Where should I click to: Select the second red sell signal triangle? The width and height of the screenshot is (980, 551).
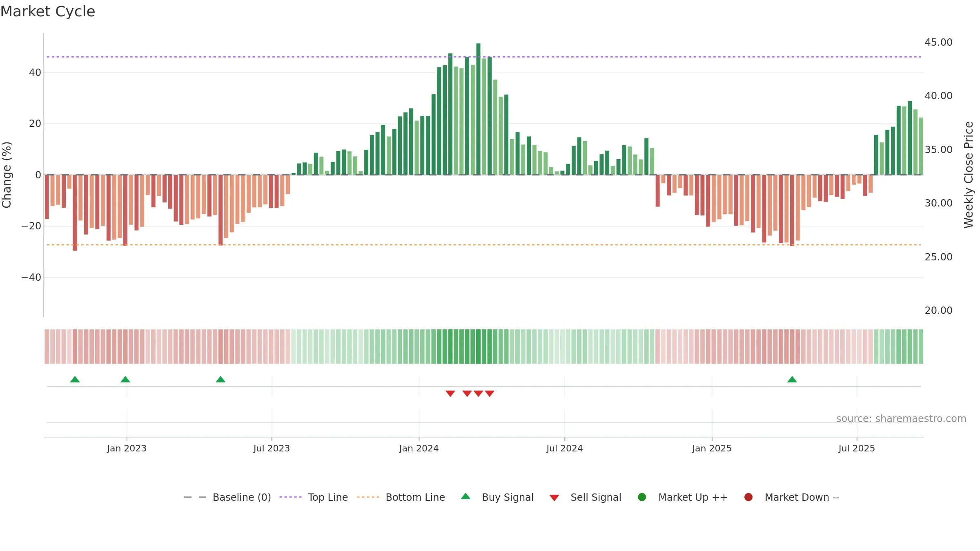[467, 393]
